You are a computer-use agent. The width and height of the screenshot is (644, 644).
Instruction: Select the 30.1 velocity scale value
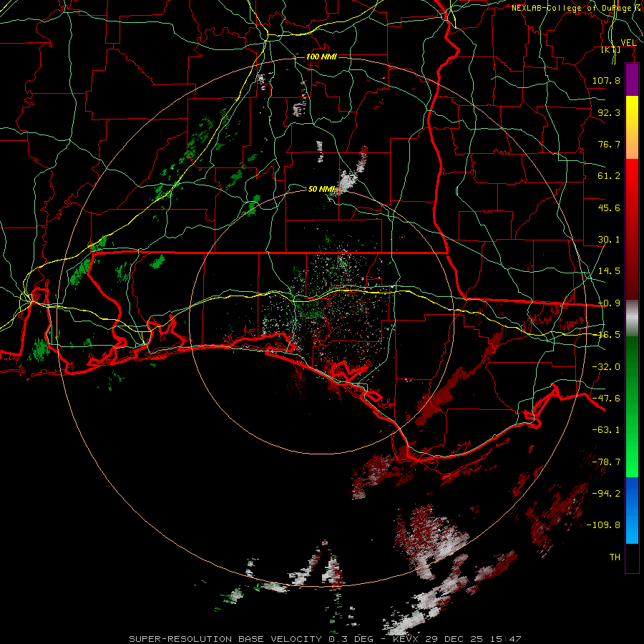click(x=609, y=239)
